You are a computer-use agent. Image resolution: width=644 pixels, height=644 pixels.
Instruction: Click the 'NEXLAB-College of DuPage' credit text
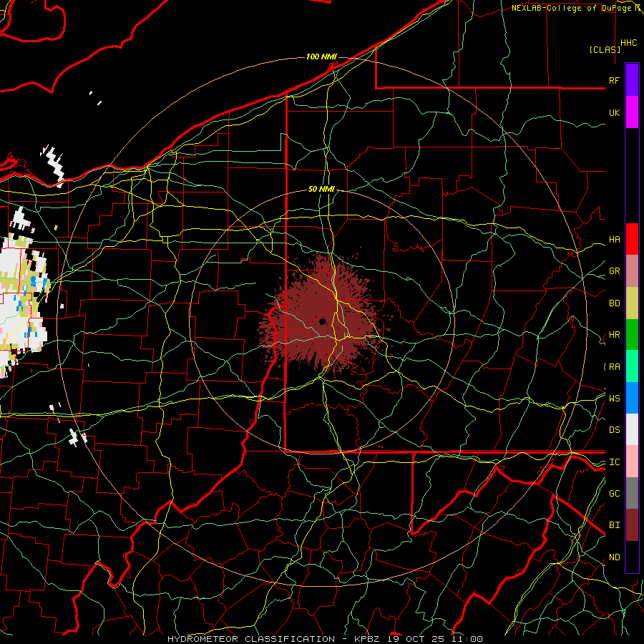tap(571, 8)
